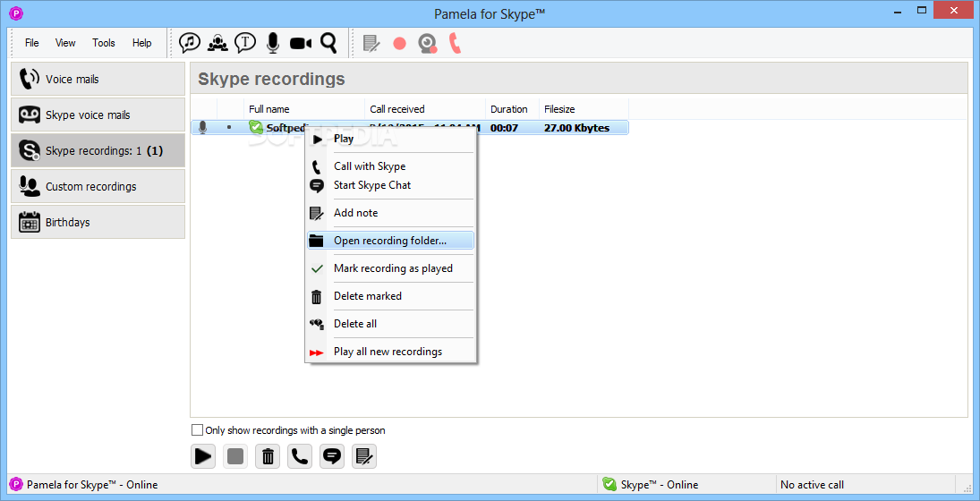Click the No active call status
The height and width of the screenshot is (501, 980).
tap(812, 485)
